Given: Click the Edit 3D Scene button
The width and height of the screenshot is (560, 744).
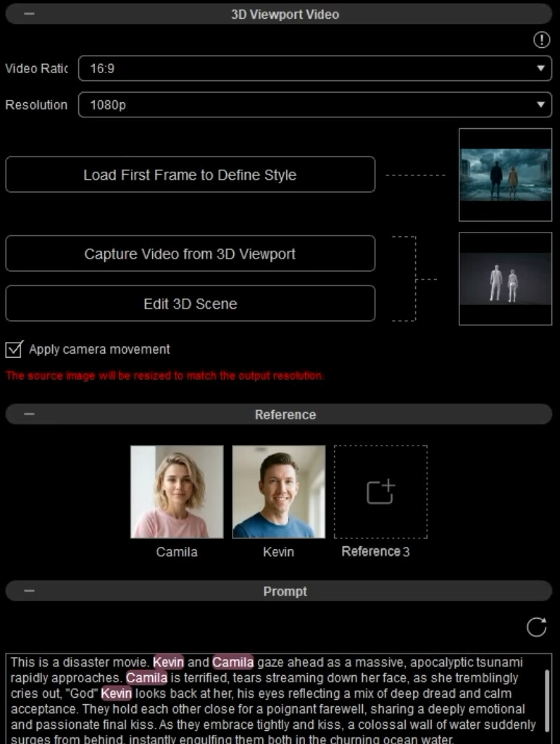Looking at the screenshot, I should coord(191,304).
